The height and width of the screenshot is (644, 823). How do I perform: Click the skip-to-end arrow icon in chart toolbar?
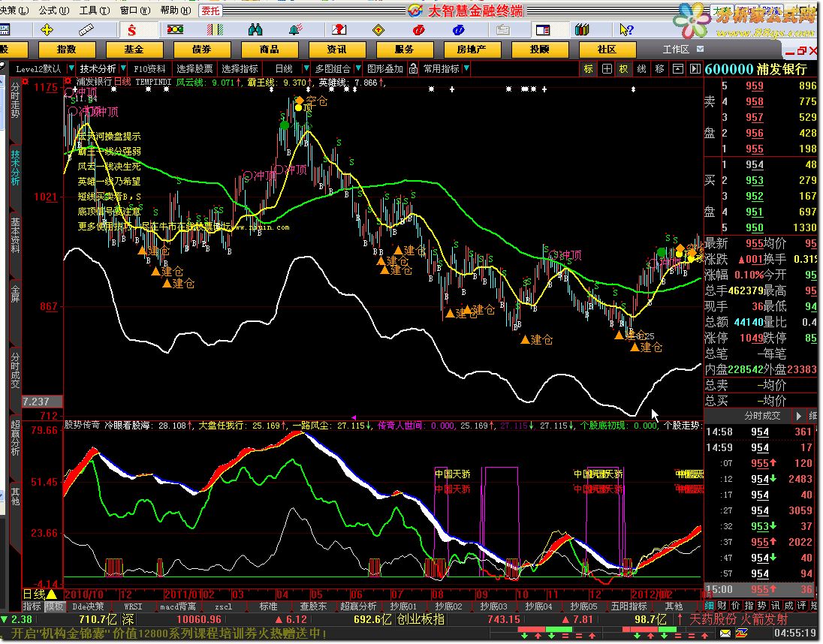tap(695, 69)
